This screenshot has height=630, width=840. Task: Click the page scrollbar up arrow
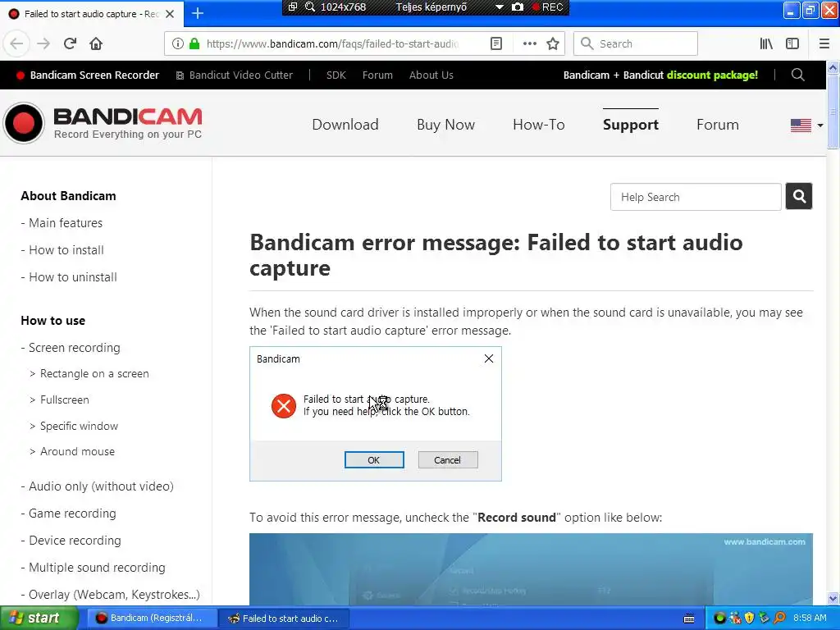point(833,67)
